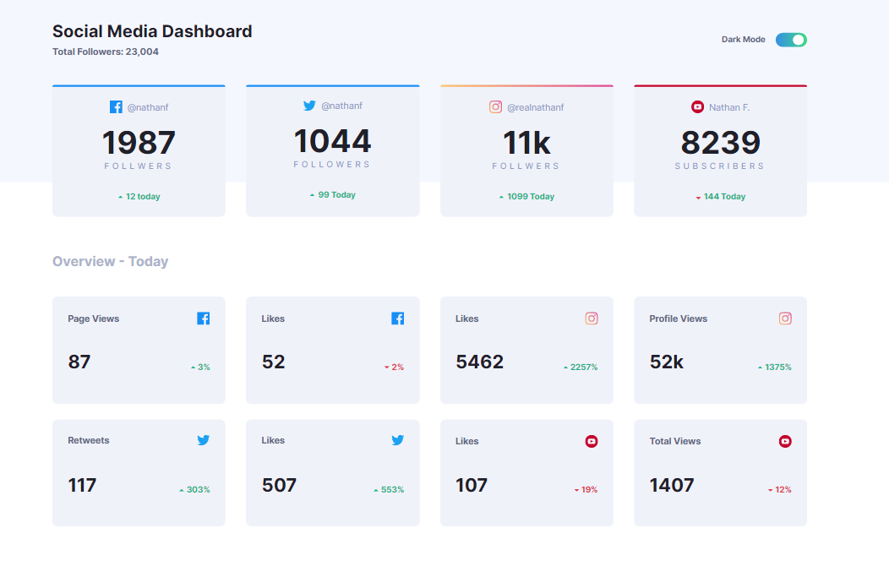Select the Overview - Today section heading
Viewport: 889px width, 588px height.
[x=111, y=261]
